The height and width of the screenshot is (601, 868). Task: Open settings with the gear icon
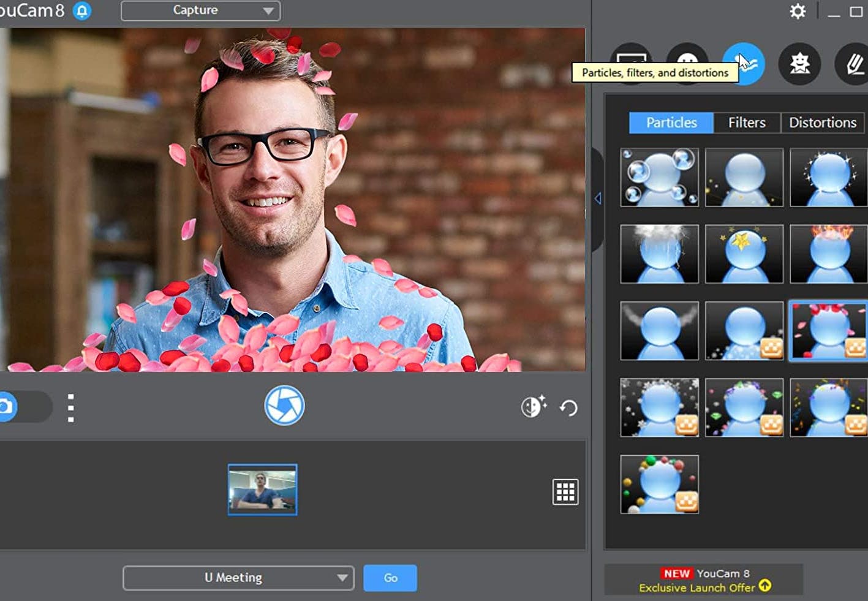point(798,11)
